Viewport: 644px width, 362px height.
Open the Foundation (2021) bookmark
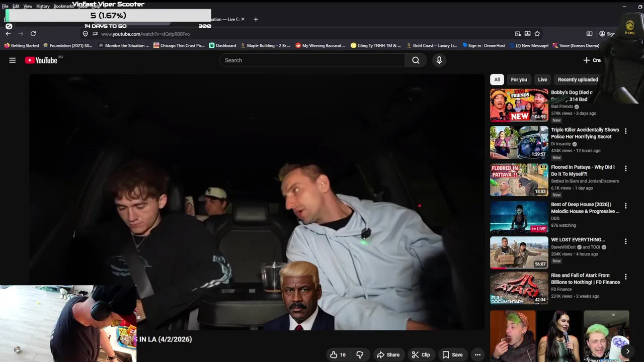click(67, 46)
